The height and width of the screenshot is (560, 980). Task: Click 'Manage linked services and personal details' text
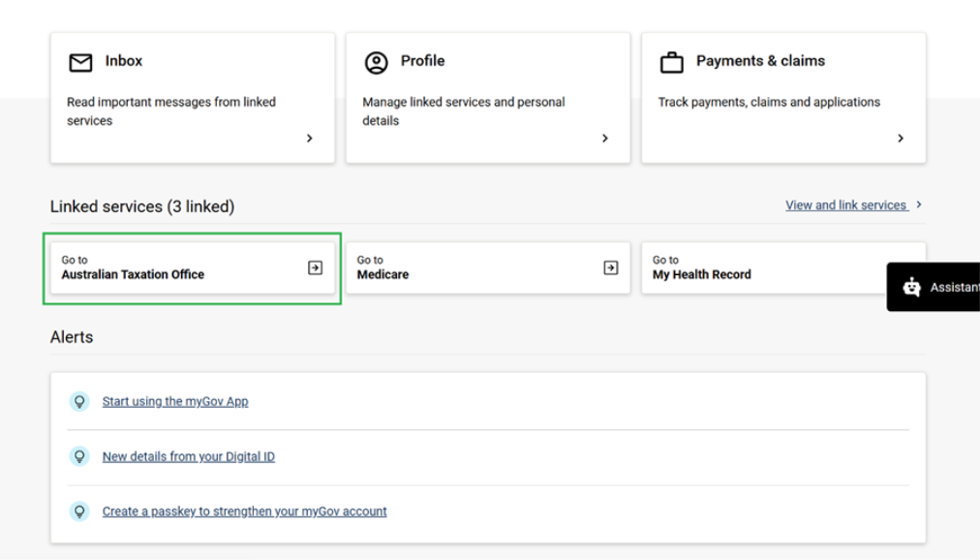(x=464, y=111)
